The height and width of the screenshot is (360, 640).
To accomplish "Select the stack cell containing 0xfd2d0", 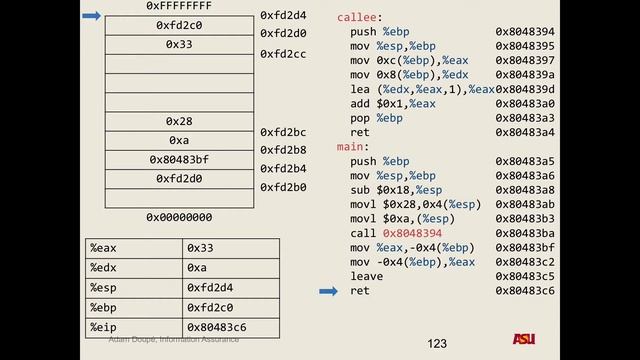I will [x=179, y=179].
